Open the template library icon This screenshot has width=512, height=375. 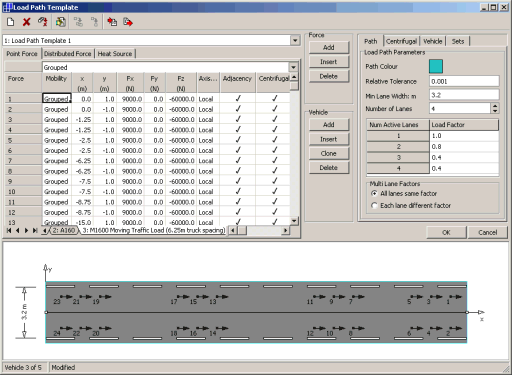(x=60, y=22)
